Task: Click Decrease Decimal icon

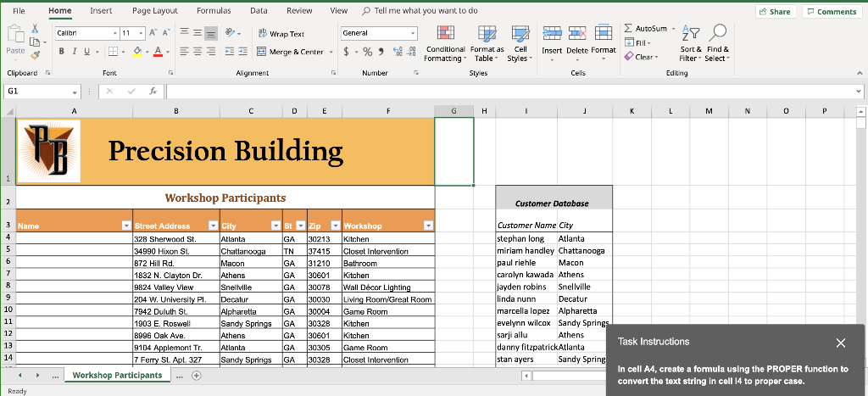Action: click(411, 52)
